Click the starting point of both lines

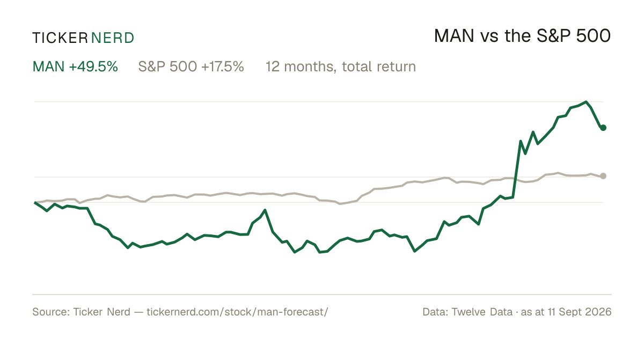[x=35, y=202]
